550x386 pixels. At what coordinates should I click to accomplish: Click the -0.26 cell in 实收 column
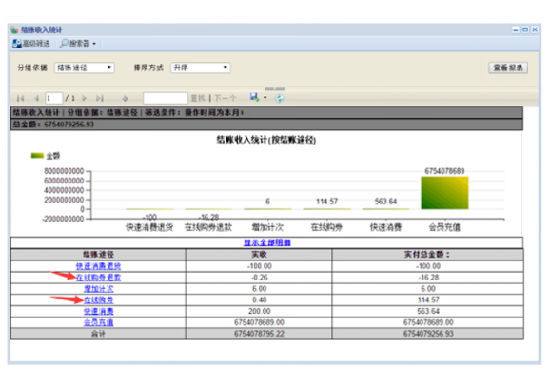pos(259,277)
